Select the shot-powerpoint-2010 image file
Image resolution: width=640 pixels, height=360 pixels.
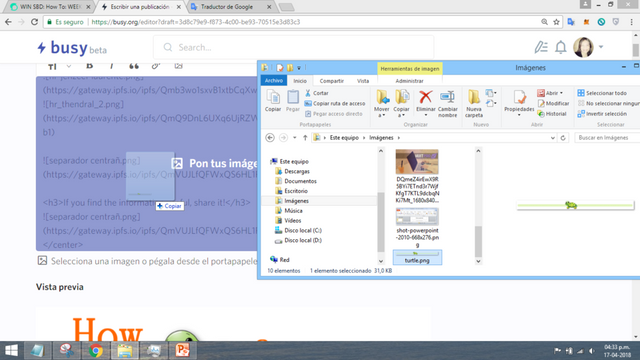[x=417, y=227]
